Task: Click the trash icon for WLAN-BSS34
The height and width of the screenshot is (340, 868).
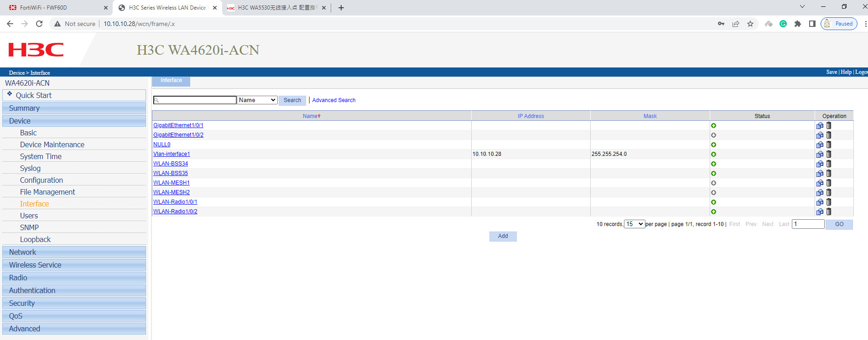Action: point(829,164)
